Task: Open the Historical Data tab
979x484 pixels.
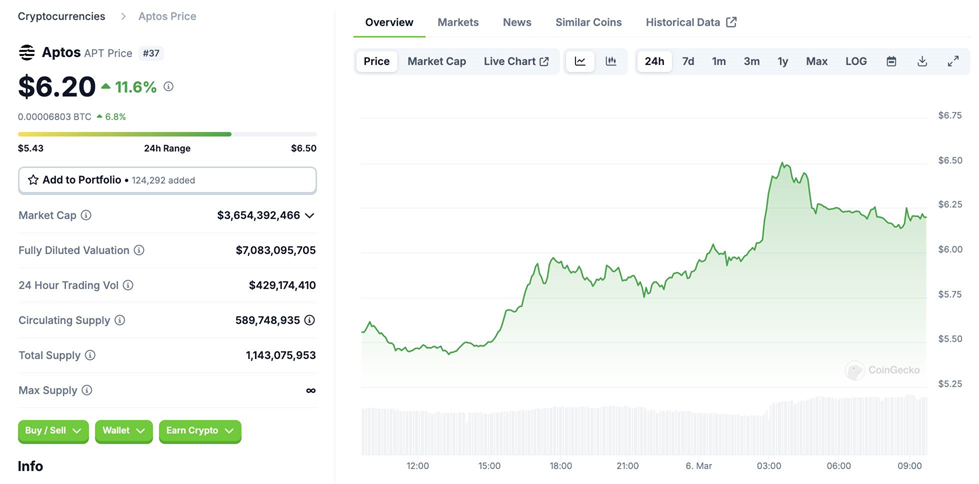Action: click(691, 22)
